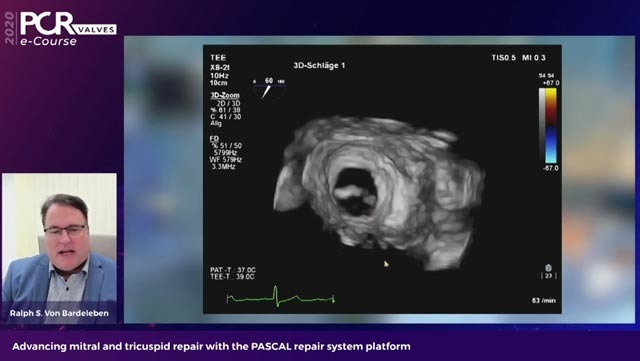Click the '63 /min' heart rate

pyautogui.click(x=543, y=301)
